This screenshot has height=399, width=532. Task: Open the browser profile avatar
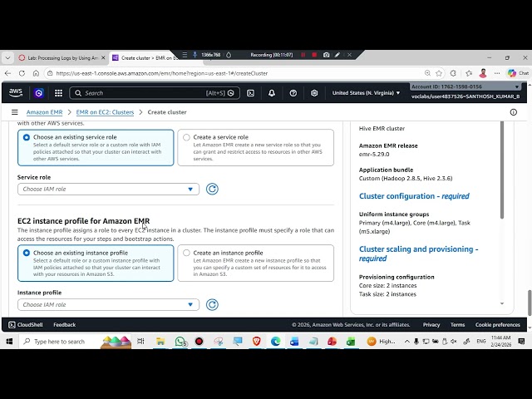point(483,73)
